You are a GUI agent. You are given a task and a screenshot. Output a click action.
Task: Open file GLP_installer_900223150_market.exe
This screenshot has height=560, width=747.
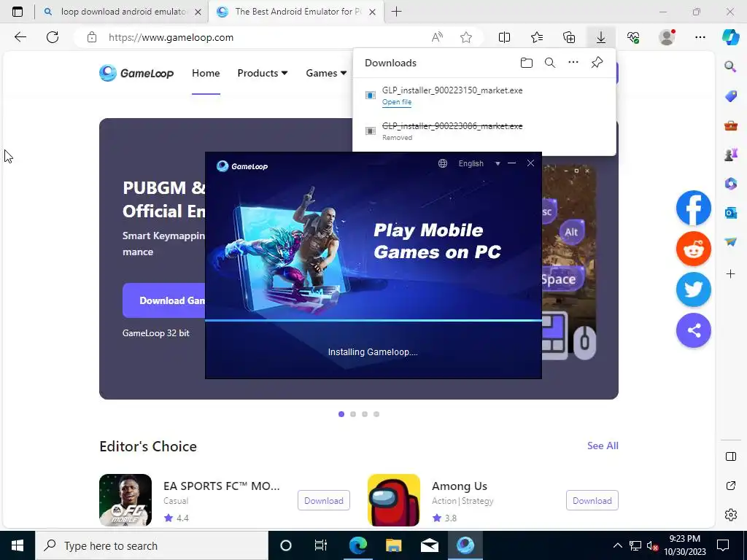pos(396,102)
